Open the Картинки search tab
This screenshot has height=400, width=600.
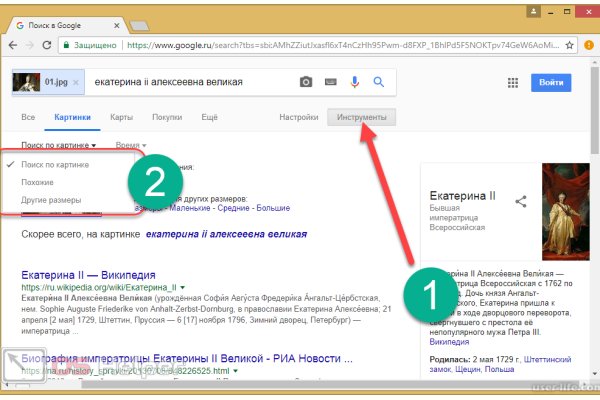[x=72, y=117]
